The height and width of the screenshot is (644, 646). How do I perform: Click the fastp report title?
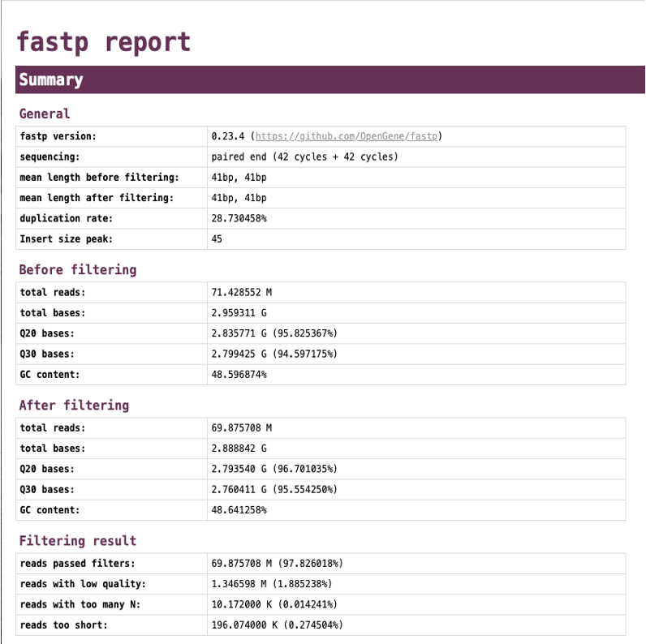(103, 42)
